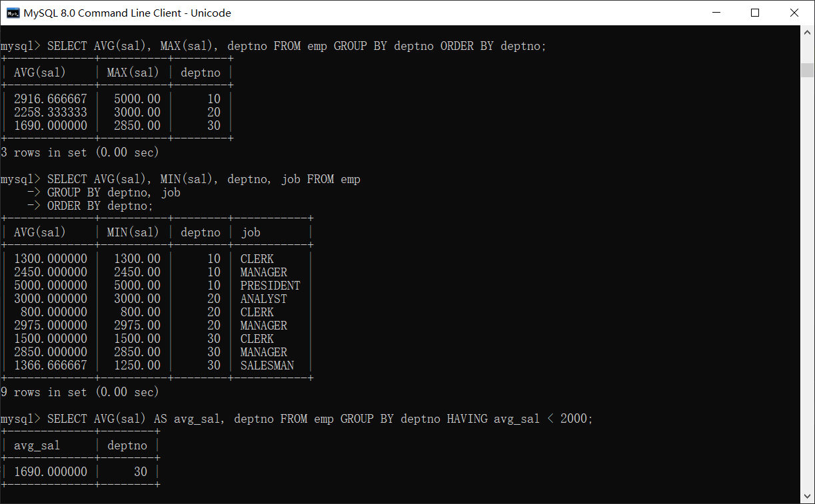Click the value 1366.666667
Viewport: 815px width, 504px height.
51,366
